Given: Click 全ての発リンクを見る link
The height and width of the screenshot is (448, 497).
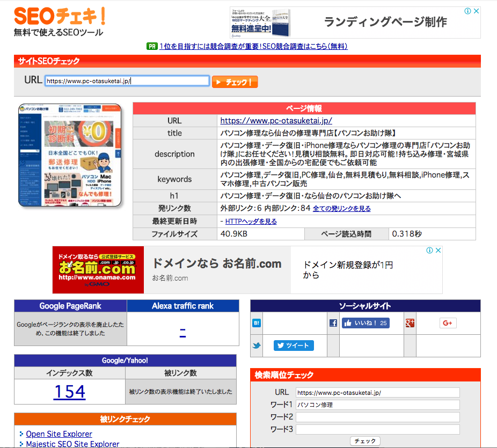Looking at the screenshot, I should [x=342, y=209].
